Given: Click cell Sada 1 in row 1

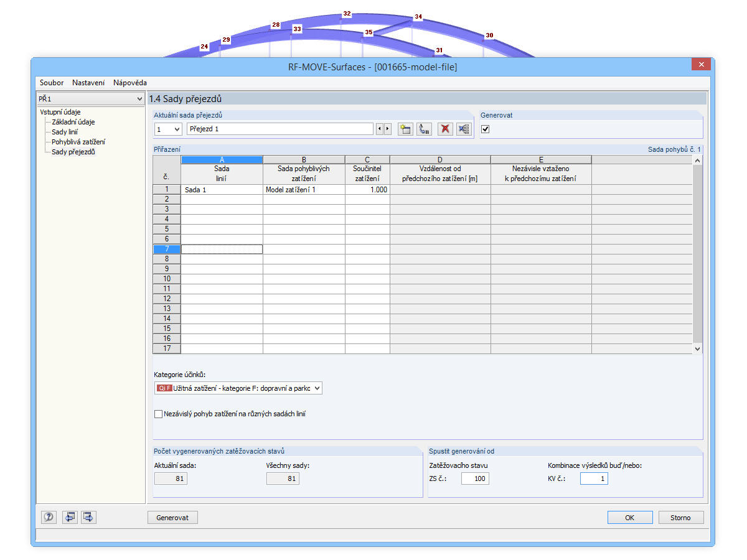Looking at the screenshot, I should click(222, 190).
